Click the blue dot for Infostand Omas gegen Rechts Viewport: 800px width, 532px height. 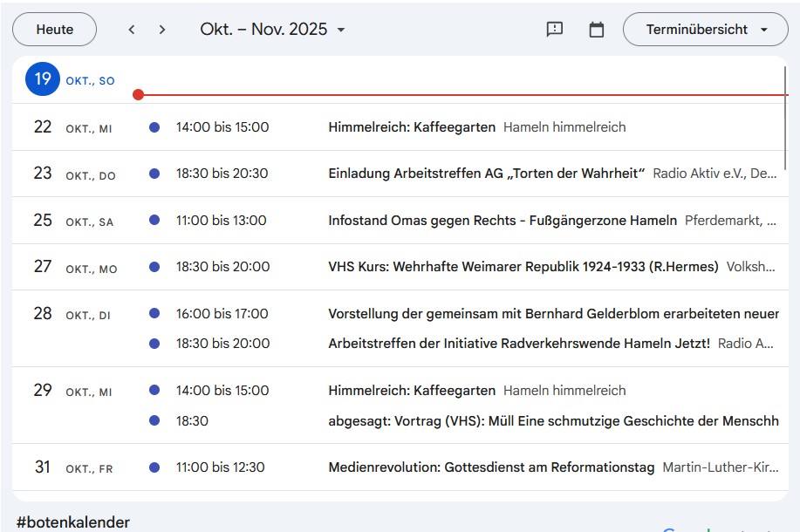pos(154,221)
